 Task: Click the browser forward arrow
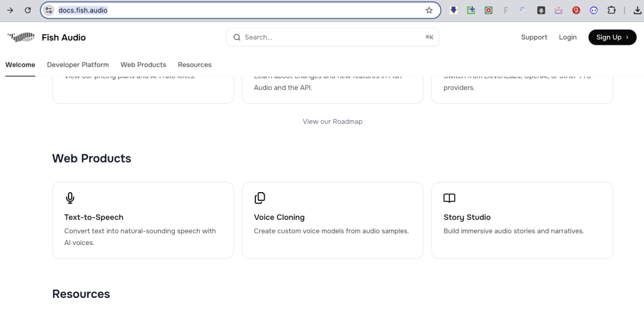click(10, 10)
